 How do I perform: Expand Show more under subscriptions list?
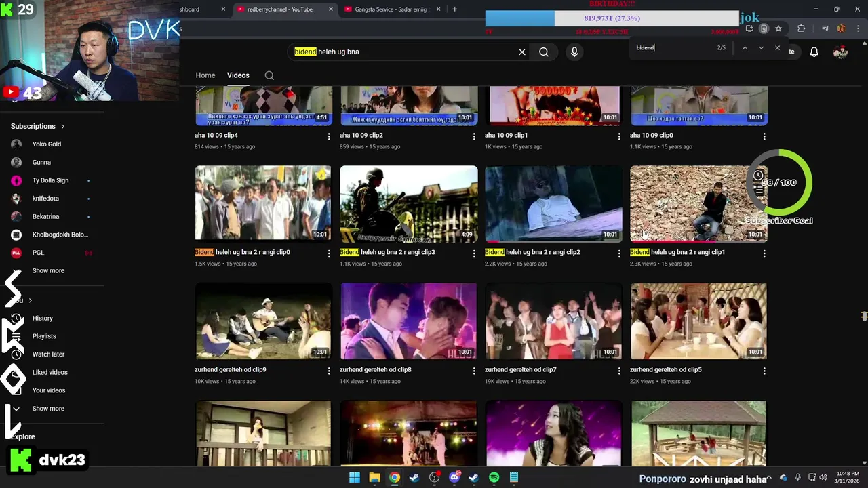(48, 270)
